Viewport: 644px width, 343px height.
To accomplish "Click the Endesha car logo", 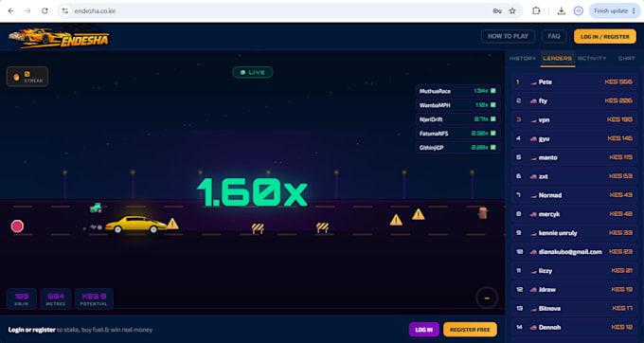I will [59, 37].
